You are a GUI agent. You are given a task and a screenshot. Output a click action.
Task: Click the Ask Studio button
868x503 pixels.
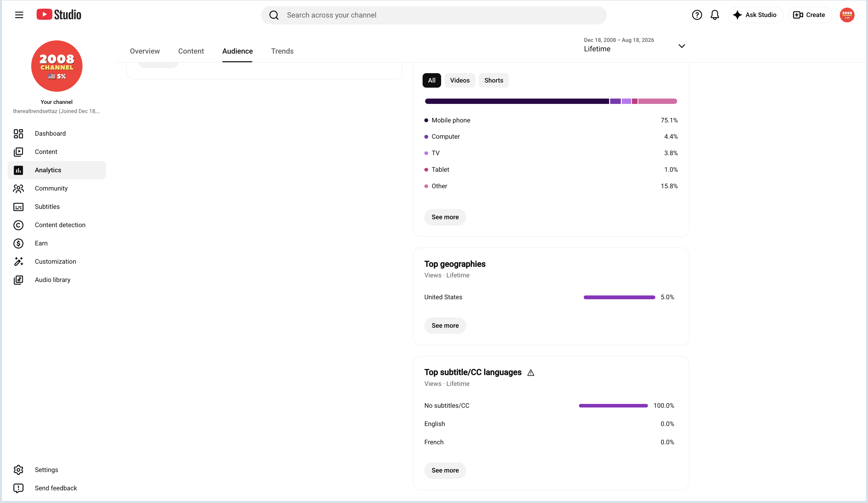click(x=755, y=15)
